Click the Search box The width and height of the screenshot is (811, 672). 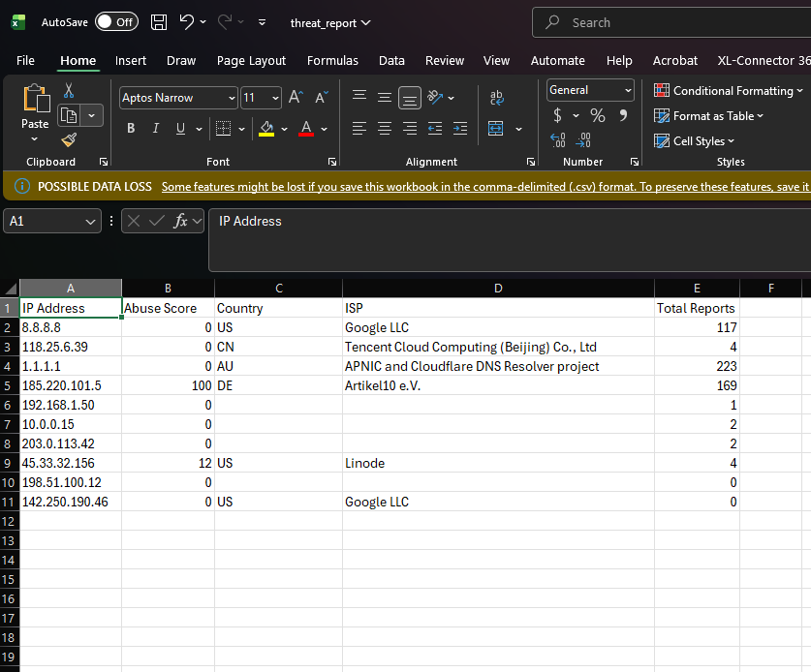pyautogui.click(x=671, y=22)
